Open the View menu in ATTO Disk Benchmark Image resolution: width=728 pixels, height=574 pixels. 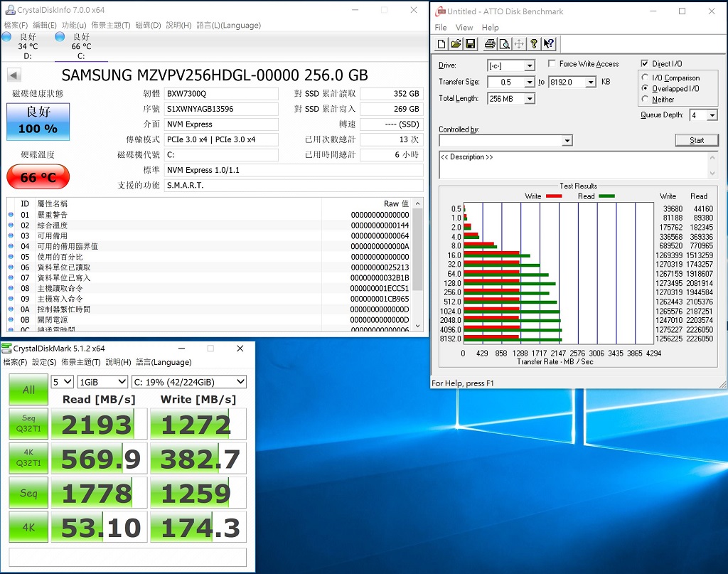point(464,28)
